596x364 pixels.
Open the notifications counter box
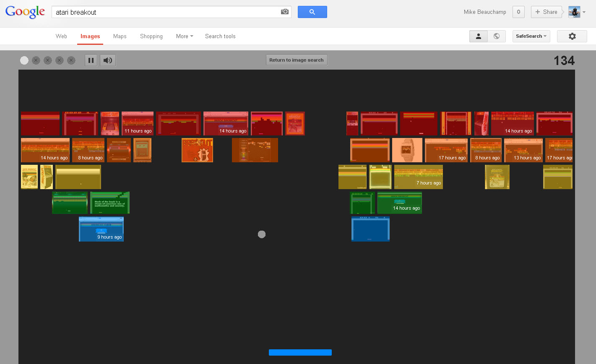pos(518,12)
